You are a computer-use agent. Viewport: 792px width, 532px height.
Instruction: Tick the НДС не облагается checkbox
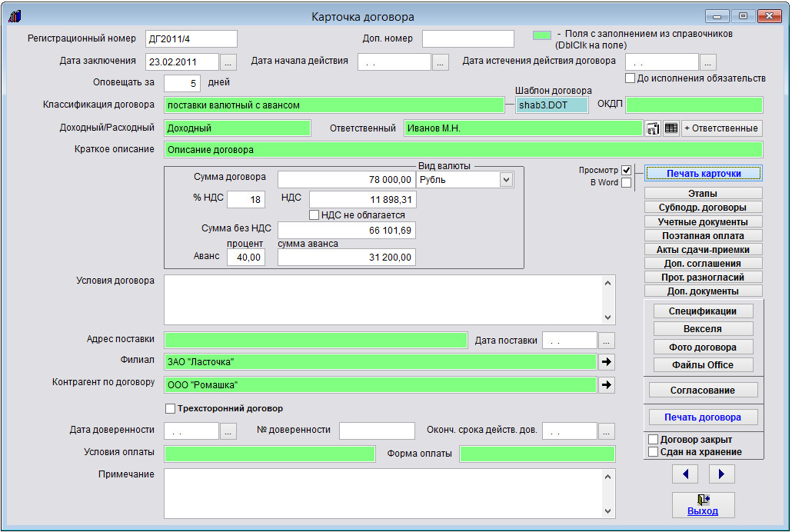[314, 215]
